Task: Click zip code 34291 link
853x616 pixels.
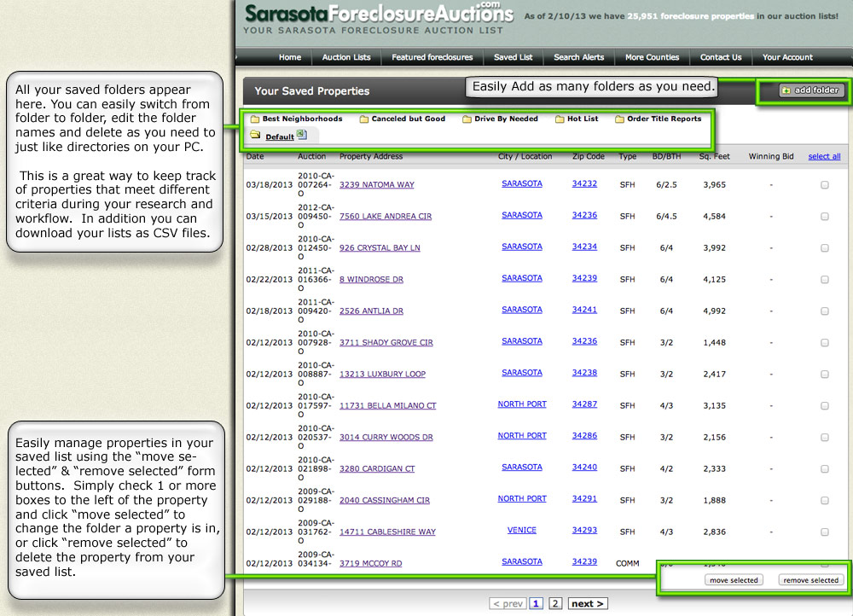Action: coord(584,499)
